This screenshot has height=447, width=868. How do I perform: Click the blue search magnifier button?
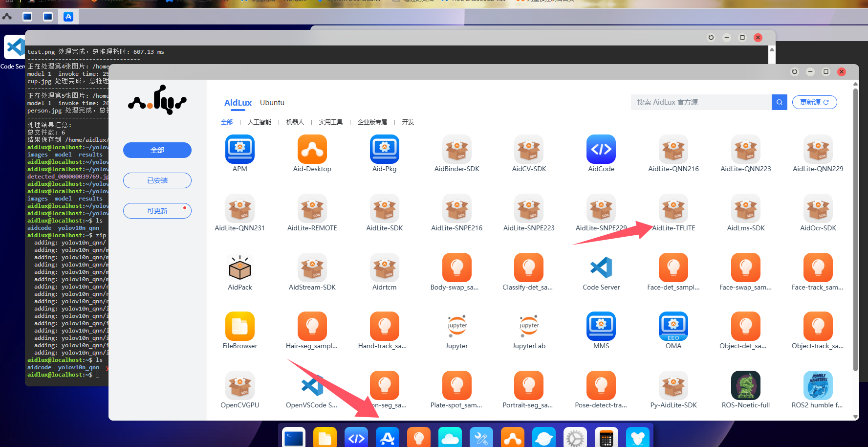(x=780, y=102)
